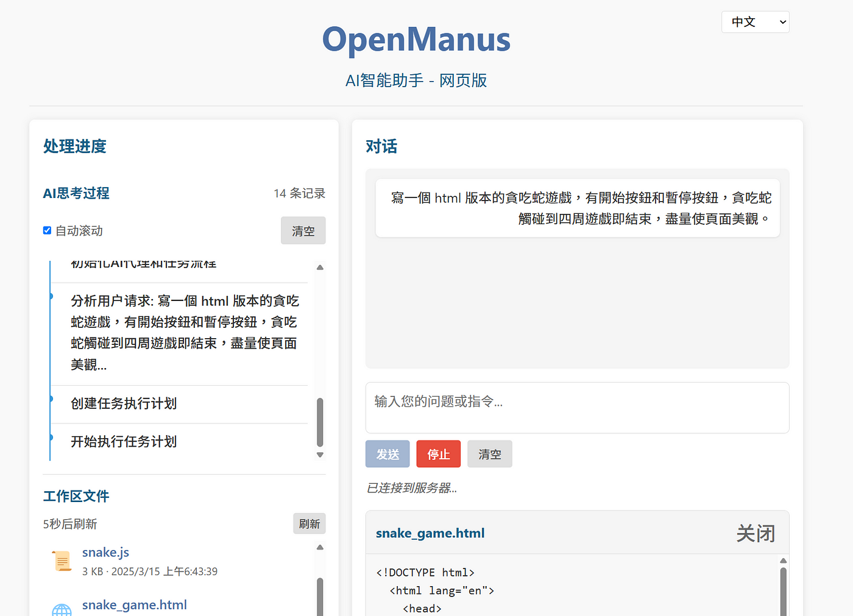Close the snake_game.html preview with 关闭

tap(755, 534)
